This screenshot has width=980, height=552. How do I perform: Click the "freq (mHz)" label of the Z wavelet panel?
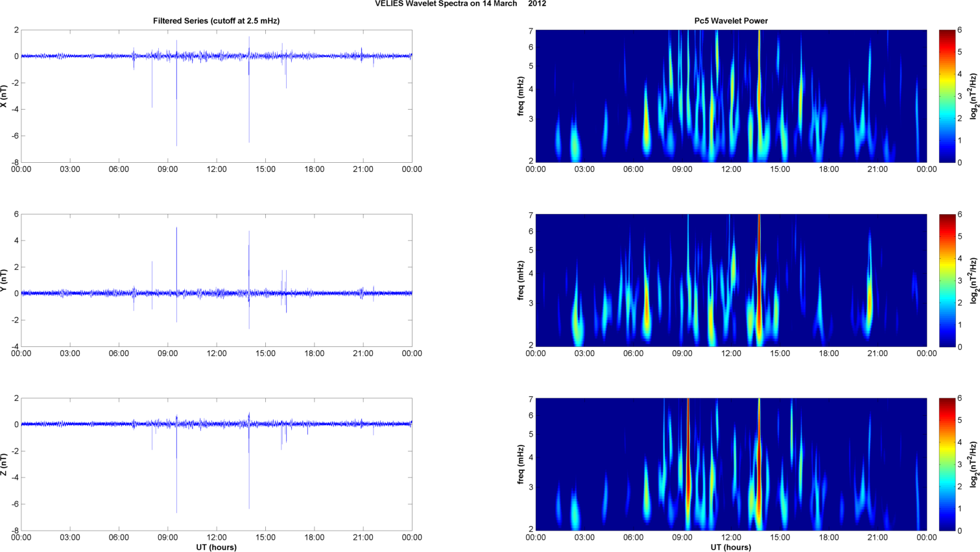[x=521, y=464]
